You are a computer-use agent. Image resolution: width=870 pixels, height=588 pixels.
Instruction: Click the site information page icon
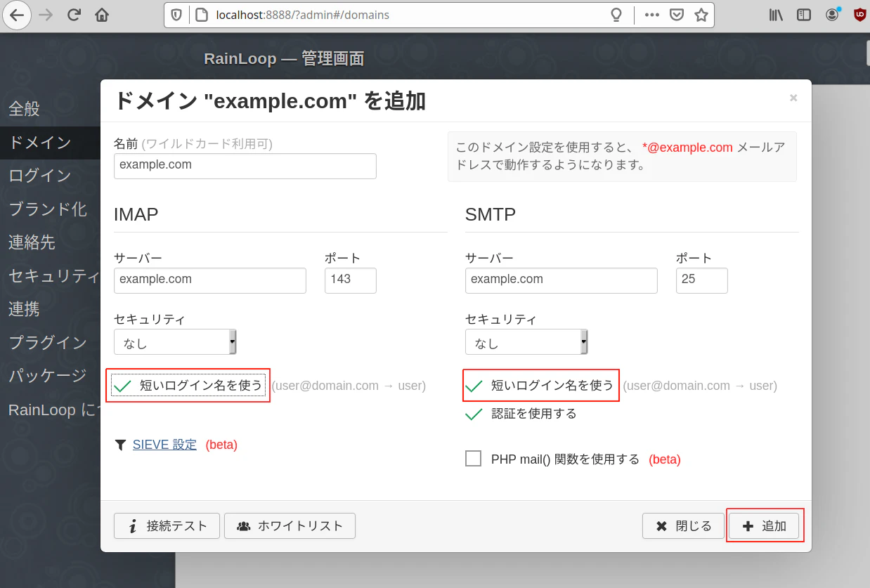(202, 15)
